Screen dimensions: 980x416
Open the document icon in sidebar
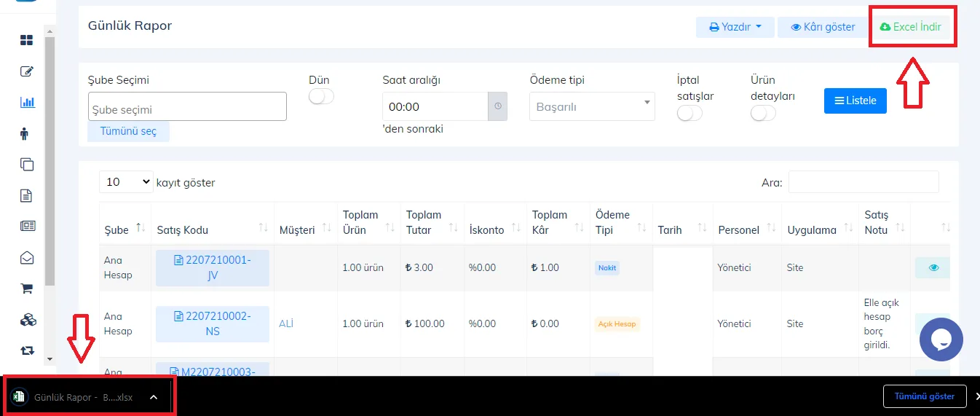pyautogui.click(x=26, y=195)
